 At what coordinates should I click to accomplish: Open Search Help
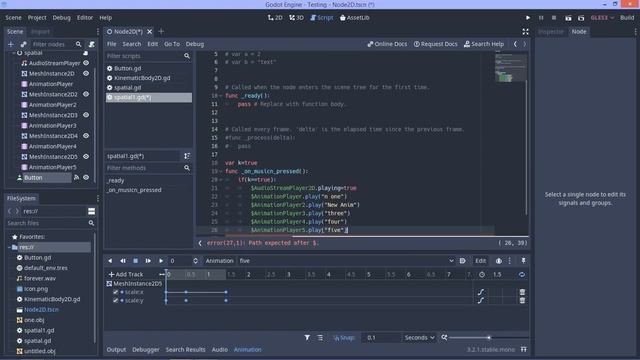coord(484,44)
